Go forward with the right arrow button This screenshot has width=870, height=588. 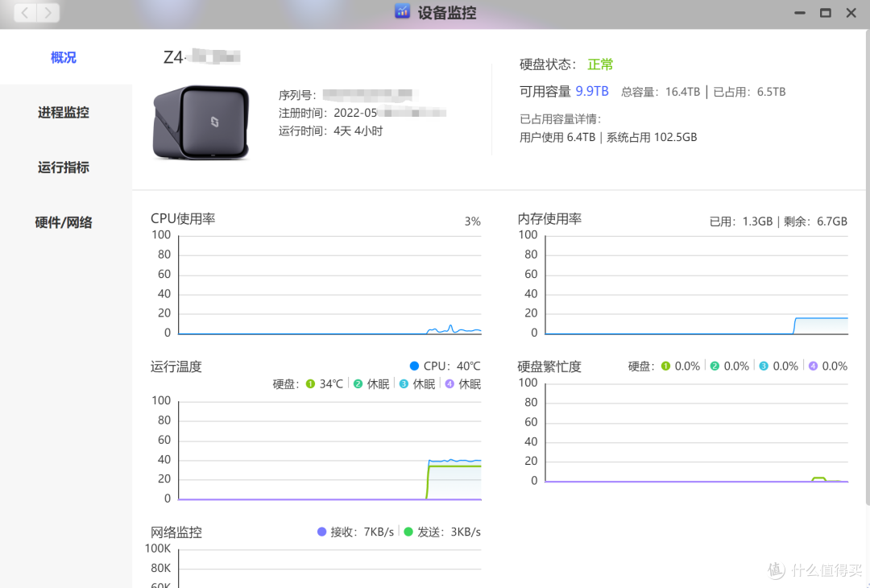tap(48, 12)
